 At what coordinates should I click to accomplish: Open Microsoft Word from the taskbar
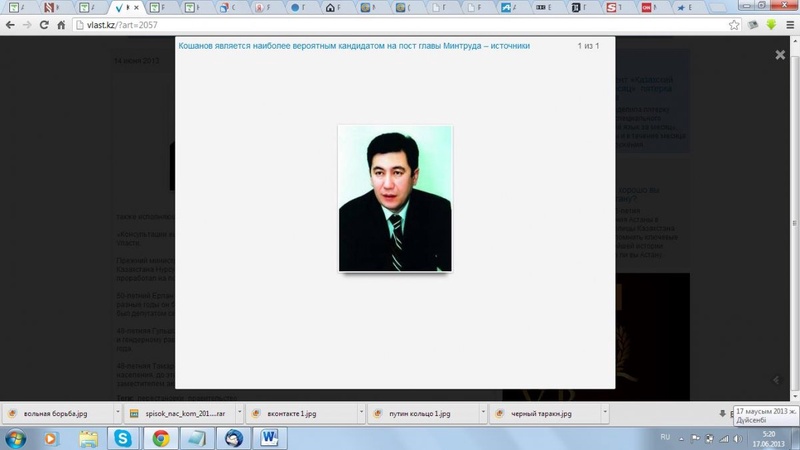pos(269,438)
